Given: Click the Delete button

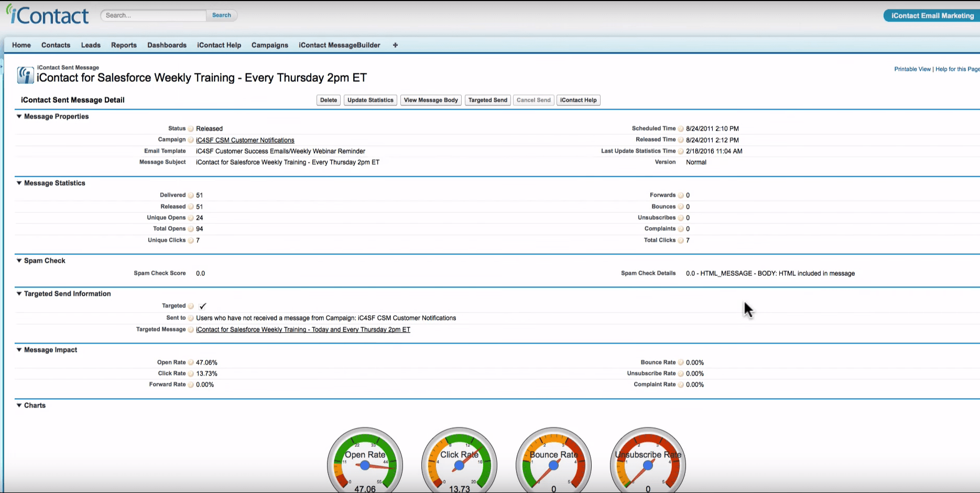Looking at the screenshot, I should coord(329,100).
